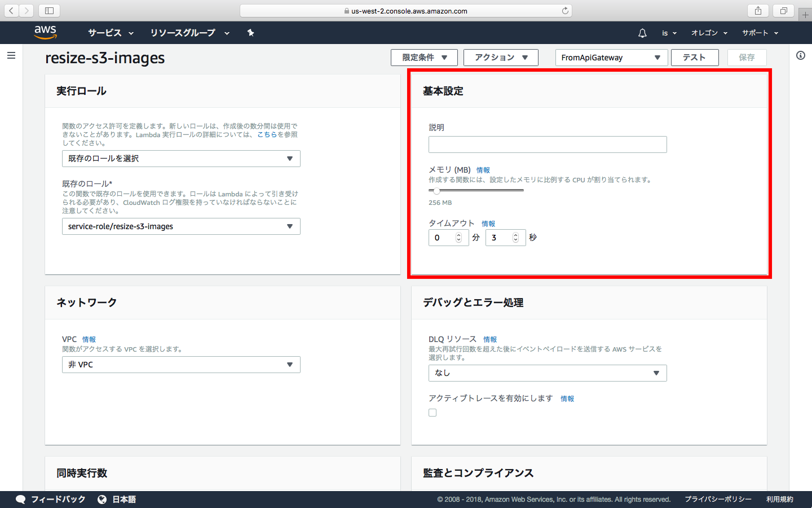Click the テスト button
The width and height of the screenshot is (812, 508).
pyautogui.click(x=694, y=58)
